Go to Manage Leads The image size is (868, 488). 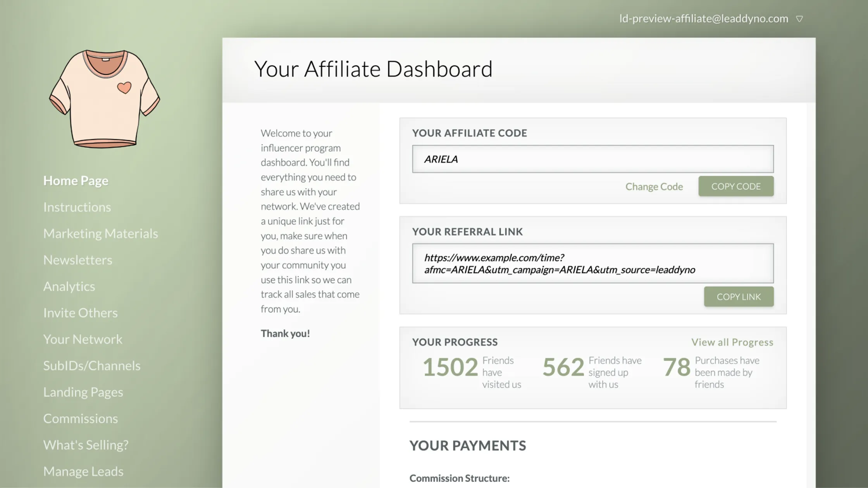[83, 471]
